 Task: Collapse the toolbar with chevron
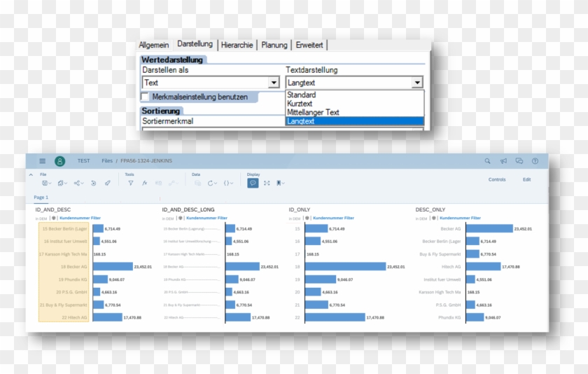pyautogui.click(x=31, y=174)
